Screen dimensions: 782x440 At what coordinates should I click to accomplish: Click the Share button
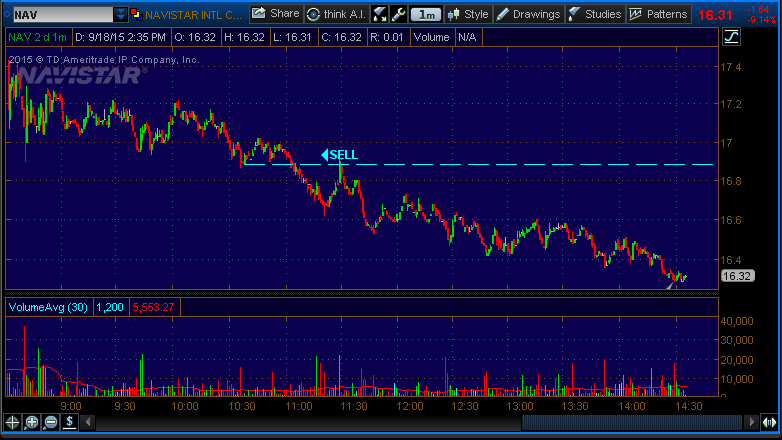click(x=275, y=14)
